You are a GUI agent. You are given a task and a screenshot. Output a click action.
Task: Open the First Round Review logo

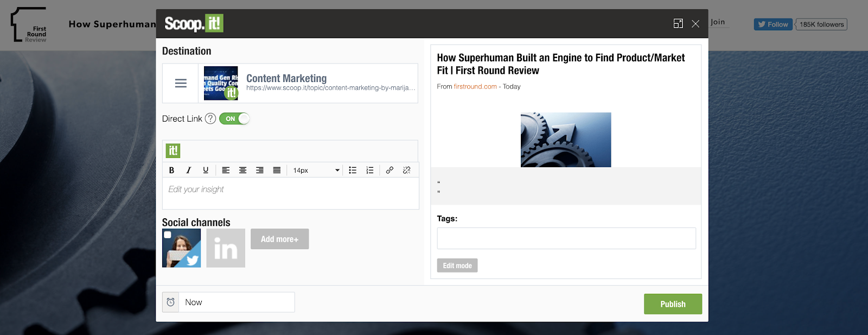(29, 25)
